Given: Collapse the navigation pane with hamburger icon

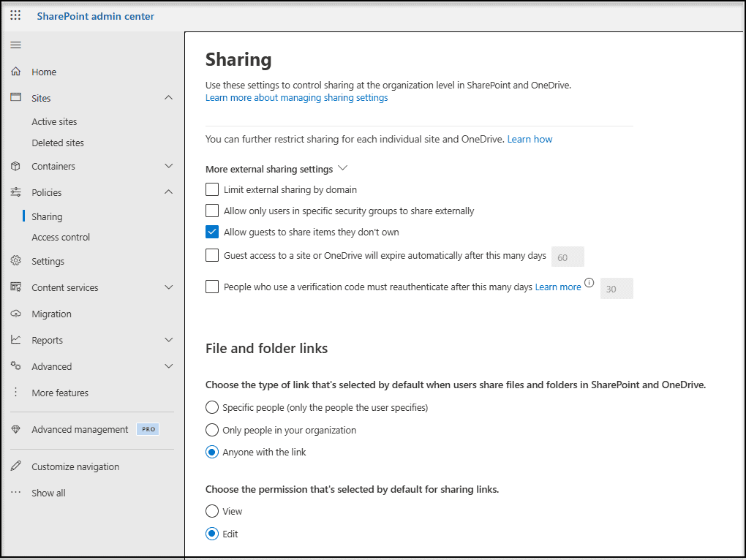Looking at the screenshot, I should pyautogui.click(x=15, y=45).
